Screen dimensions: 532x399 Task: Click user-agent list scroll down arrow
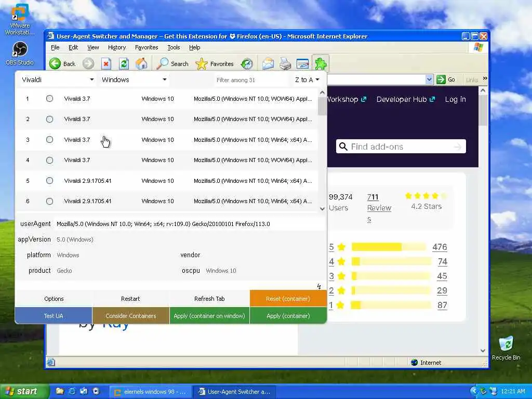click(x=322, y=209)
